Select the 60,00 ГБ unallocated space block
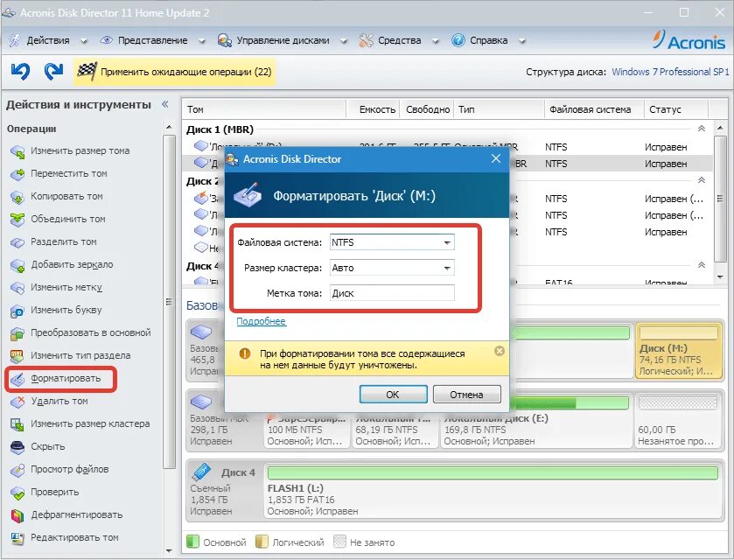Viewport: 734px width, 560px height. [x=678, y=422]
